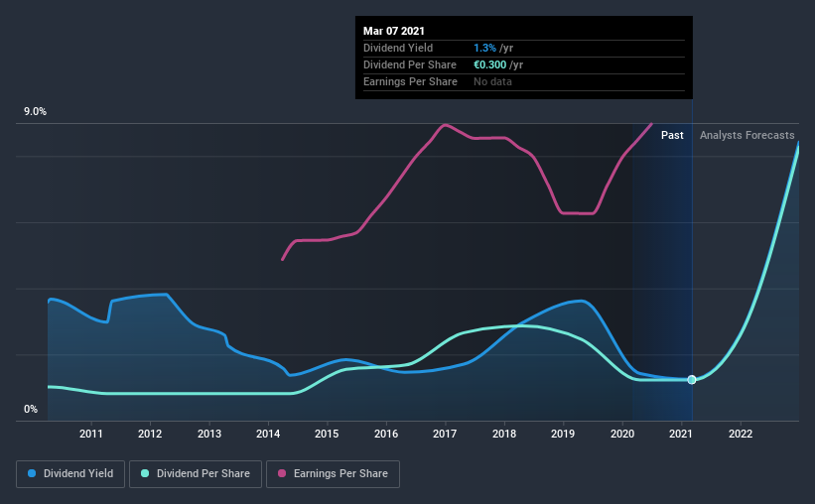The height and width of the screenshot is (504, 815).
Task: Click the 'Past' region label
Action: [672, 135]
